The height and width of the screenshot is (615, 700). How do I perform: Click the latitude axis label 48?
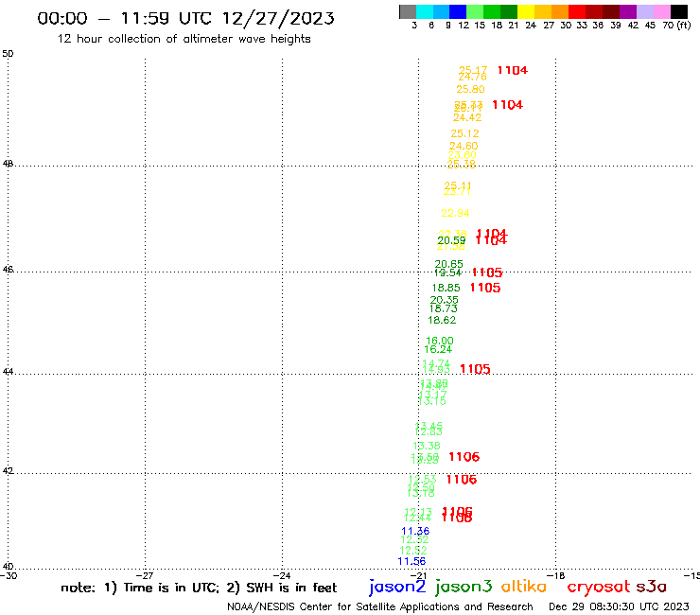pyautogui.click(x=8, y=164)
